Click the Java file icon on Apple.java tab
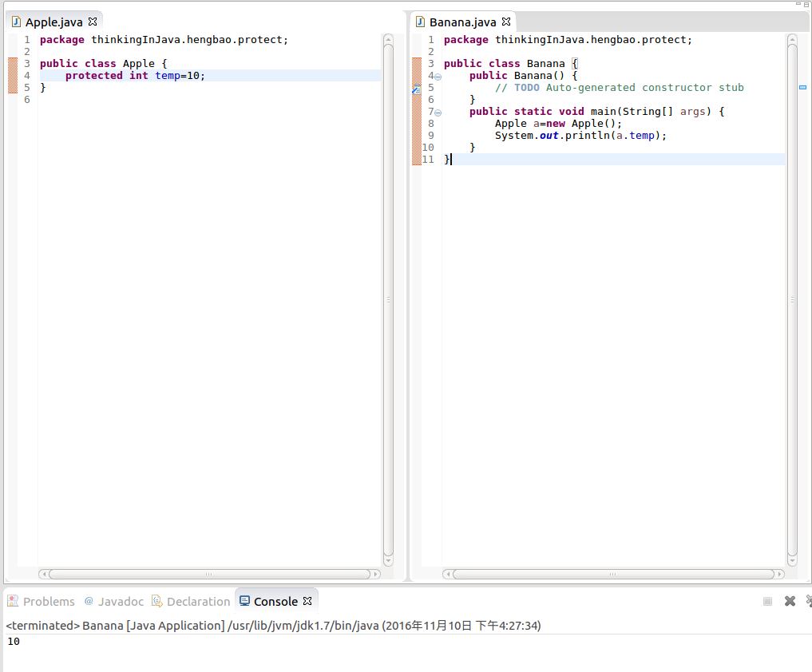Screen dimensions: 812x672 pos(16,22)
